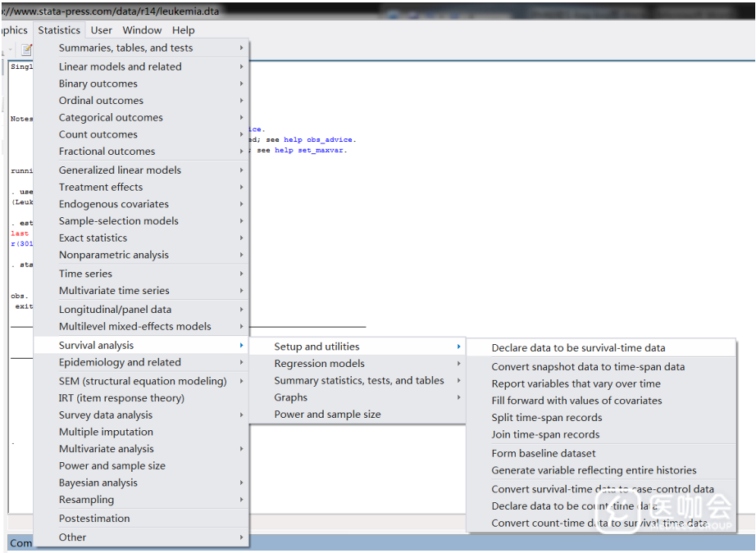The height and width of the screenshot is (553, 756).
Task: Click Power and sample size in Survival submenu
Action: (327, 415)
